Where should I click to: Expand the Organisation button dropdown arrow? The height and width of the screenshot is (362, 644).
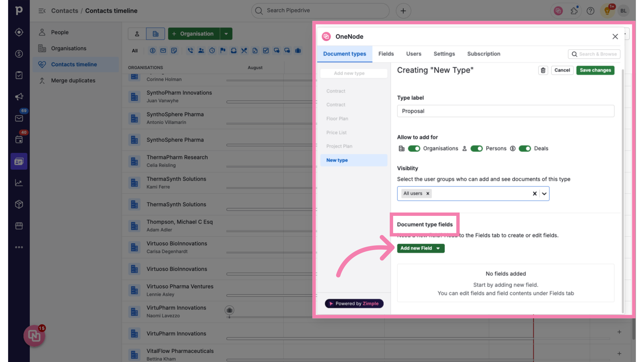[x=226, y=34]
